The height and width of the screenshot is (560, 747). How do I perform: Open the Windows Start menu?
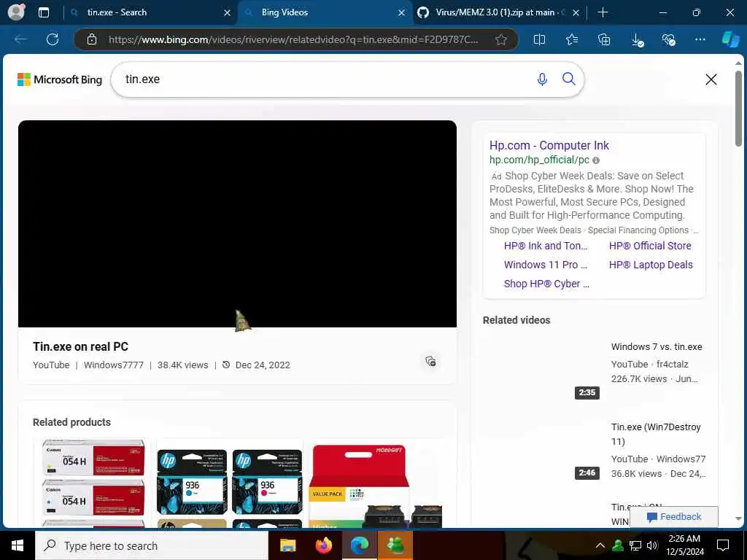tap(18, 545)
